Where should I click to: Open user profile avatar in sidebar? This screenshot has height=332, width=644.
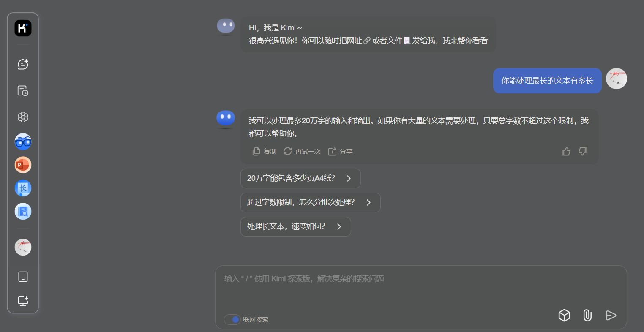23,247
